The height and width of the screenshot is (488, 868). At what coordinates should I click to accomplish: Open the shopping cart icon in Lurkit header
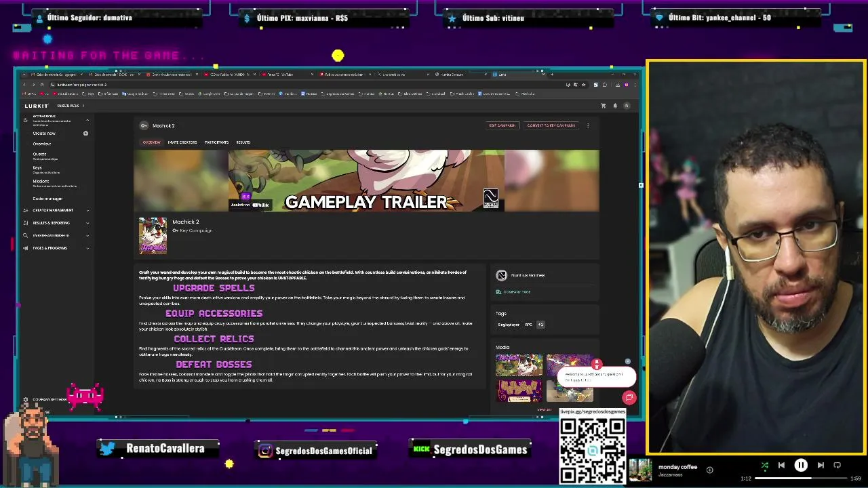[x=603, y=106]
